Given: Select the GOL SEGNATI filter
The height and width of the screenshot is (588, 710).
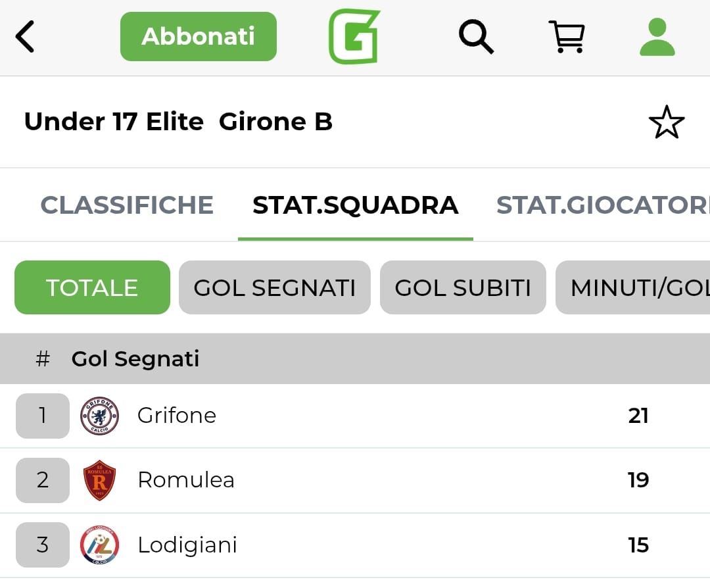Looking at the screenshot, I should (x=274, y=288).
